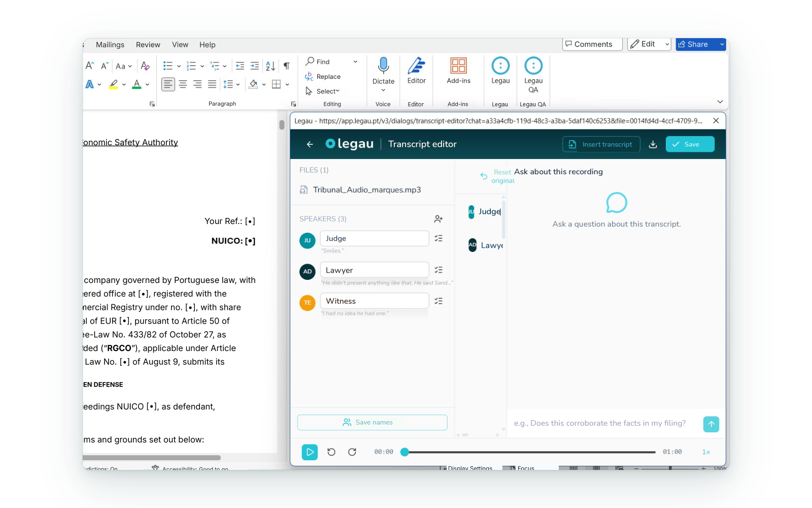Click the Find search icon
The height and width of the screenshot is (508, 812).
[x=310, y=61]
